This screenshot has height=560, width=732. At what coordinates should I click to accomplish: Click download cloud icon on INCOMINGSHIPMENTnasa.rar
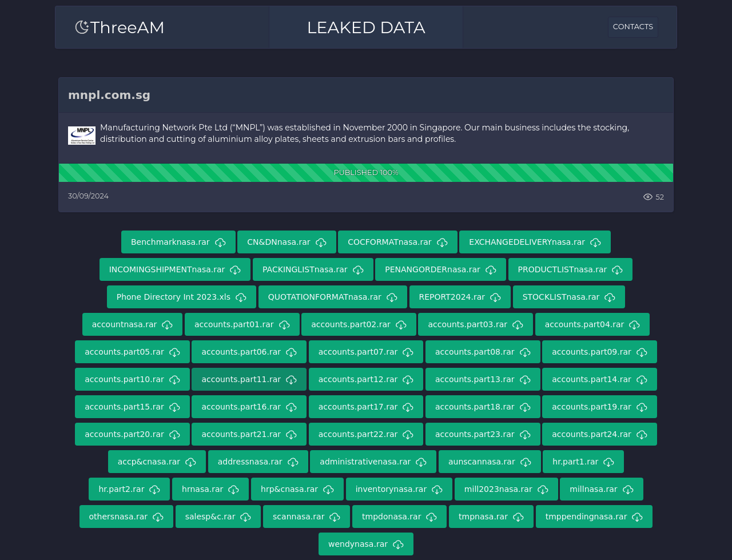tap(235, 270)
